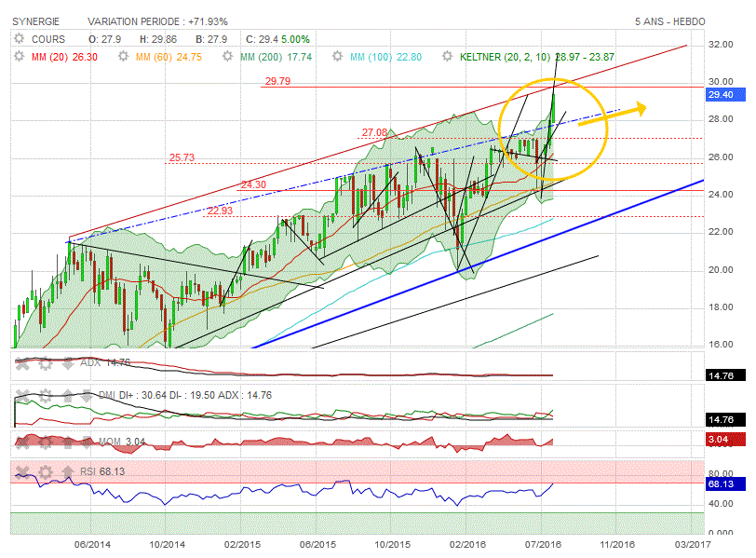Open the KELTNER settings gear

click(x=448, y=57)
